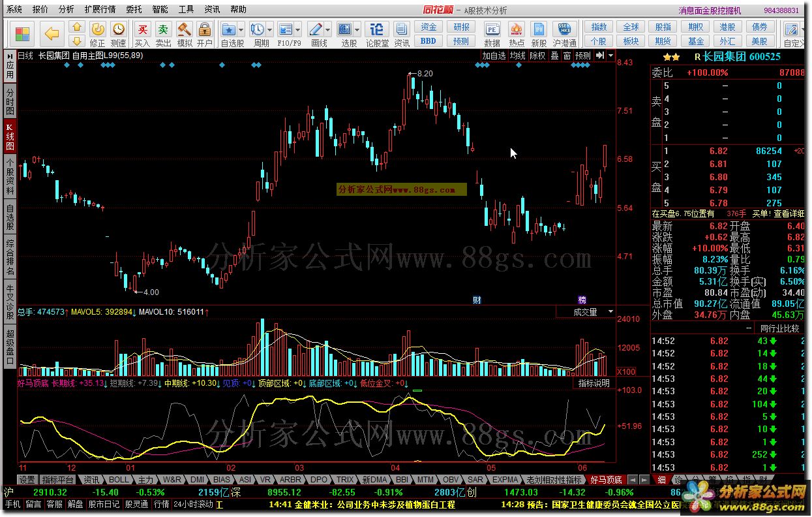Toggle the 窗 window button
Image resolution: width=812 pixels, height=517 pixels.
pos(567,55)
